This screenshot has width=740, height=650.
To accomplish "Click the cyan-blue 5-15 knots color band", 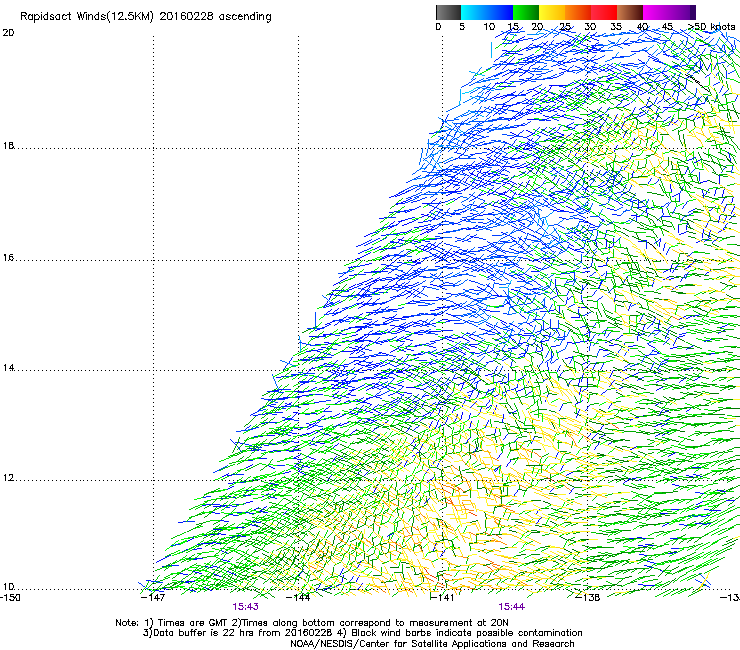I will coord(487,12).
